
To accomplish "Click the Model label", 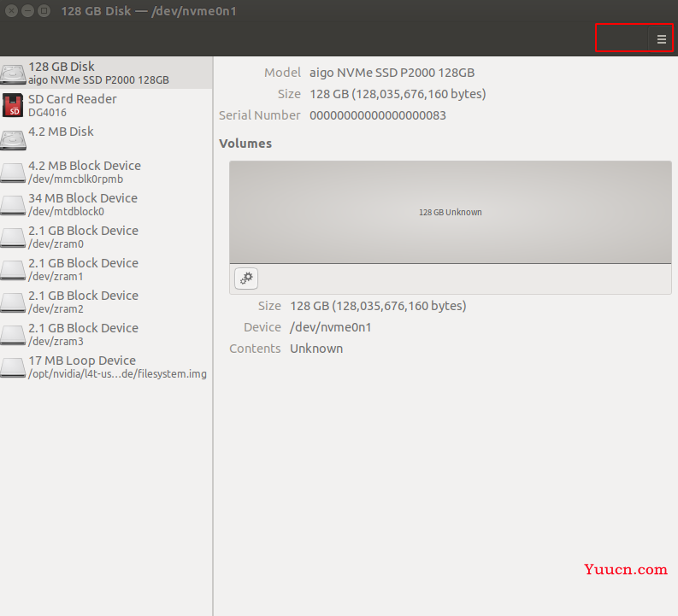I will 282,73.
